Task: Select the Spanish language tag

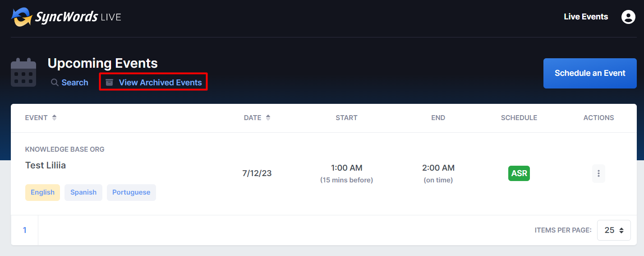Action: [x=83, y=192]
